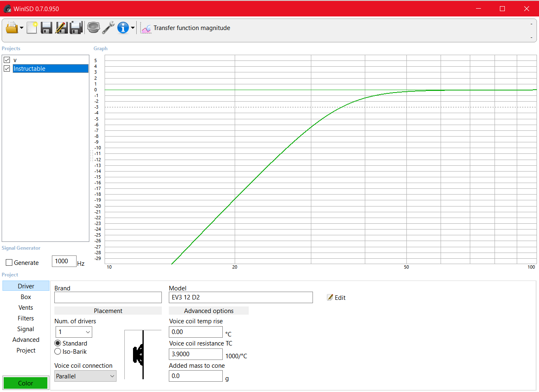Open Advanced options for the driver

(208, 310)
